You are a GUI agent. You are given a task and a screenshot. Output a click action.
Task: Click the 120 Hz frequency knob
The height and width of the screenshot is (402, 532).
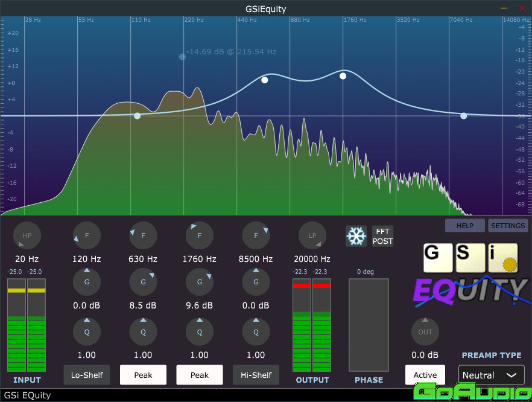pyautogui.click(x=86, y=235)
